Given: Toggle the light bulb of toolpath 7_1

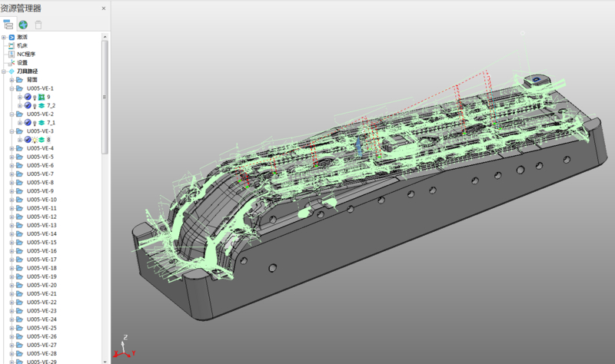Looking at the screenshot, I should (35, 122).
